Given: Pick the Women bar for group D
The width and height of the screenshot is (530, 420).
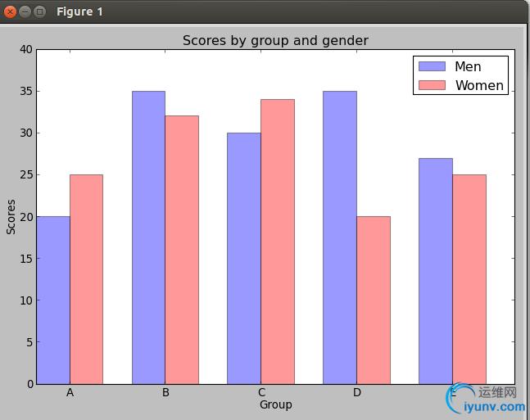Looking at the screenshot, I should (374, 300).
